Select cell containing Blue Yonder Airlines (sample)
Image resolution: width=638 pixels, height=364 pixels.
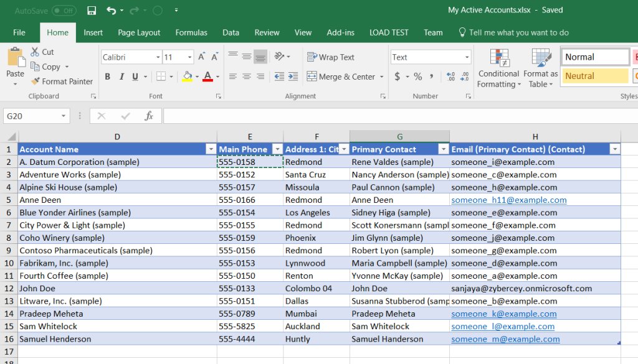(x=117, y=212)
